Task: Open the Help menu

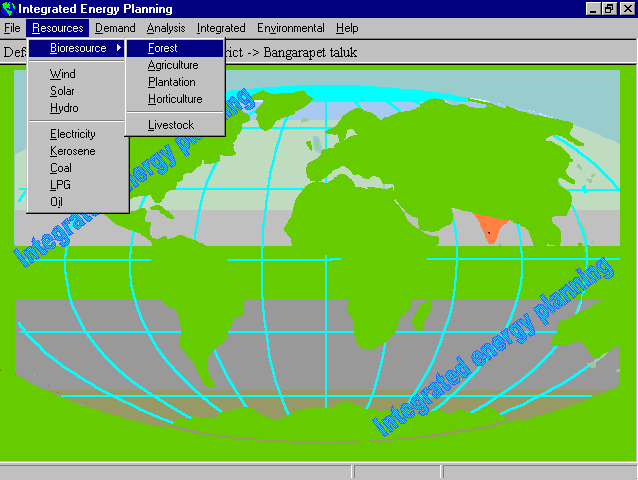Action: [x=347, y=28]
